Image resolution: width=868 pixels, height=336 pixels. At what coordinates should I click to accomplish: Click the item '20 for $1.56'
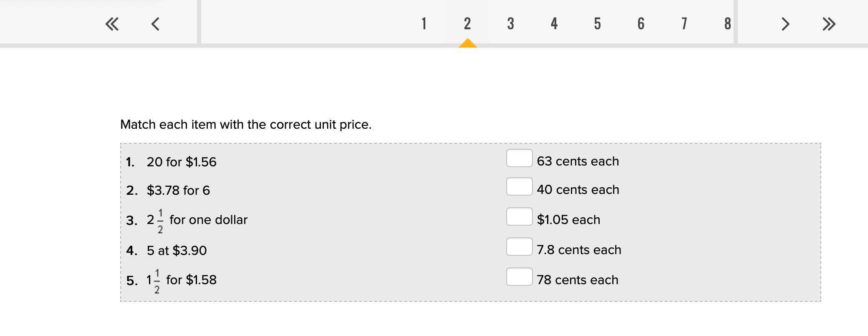182,162
